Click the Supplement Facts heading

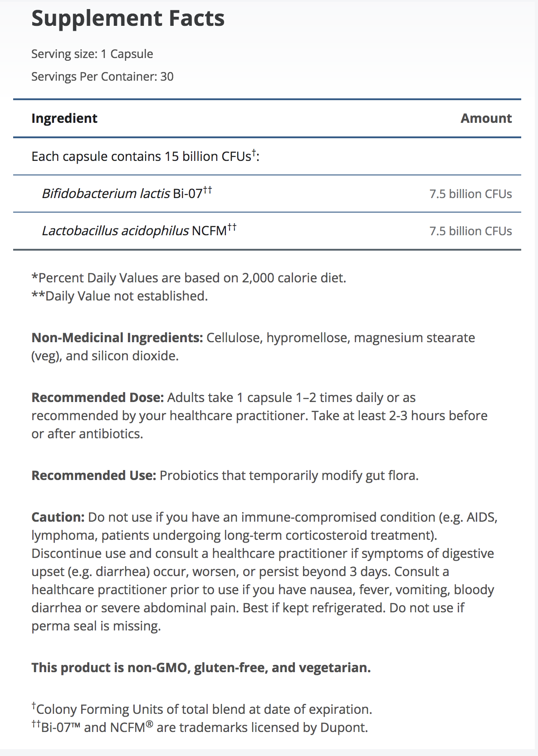(128, 19)
